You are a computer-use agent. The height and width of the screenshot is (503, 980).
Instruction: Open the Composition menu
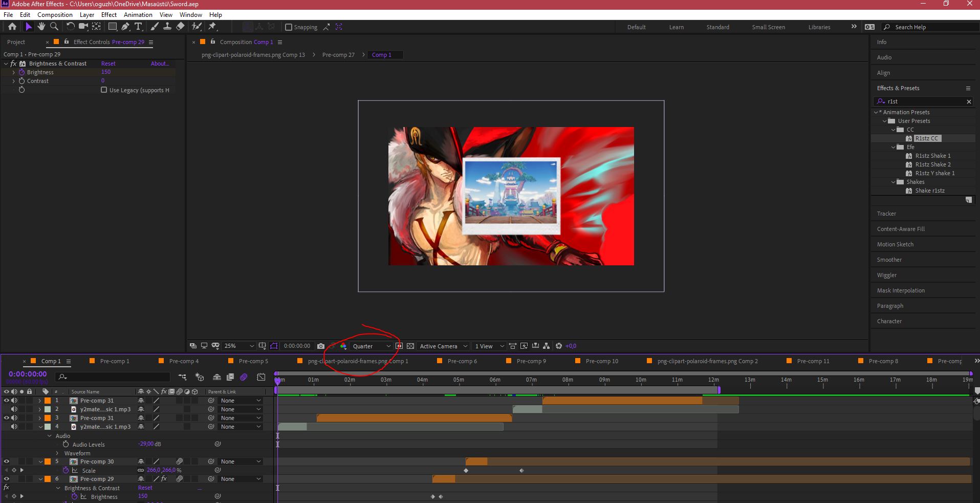55,15
